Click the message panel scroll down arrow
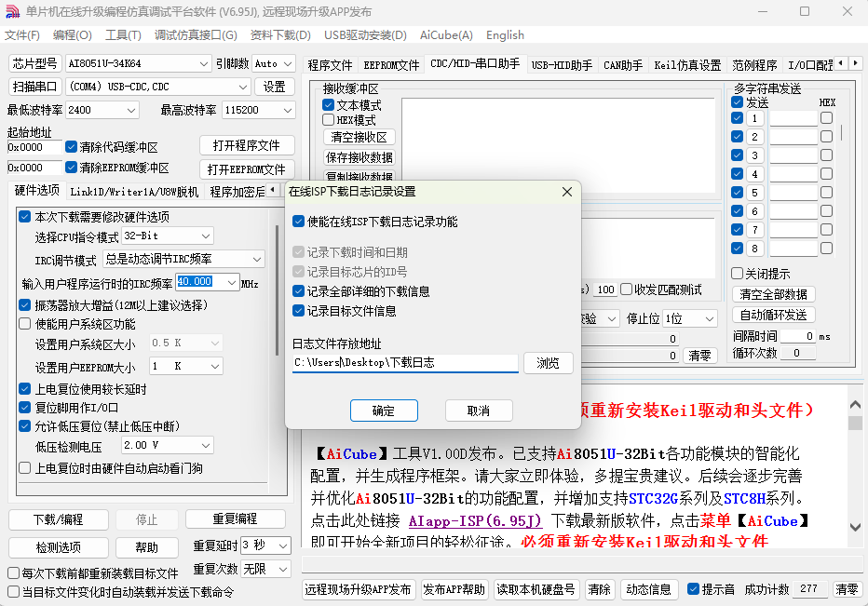This screenshot has width=868, height=606. (855, 527)
